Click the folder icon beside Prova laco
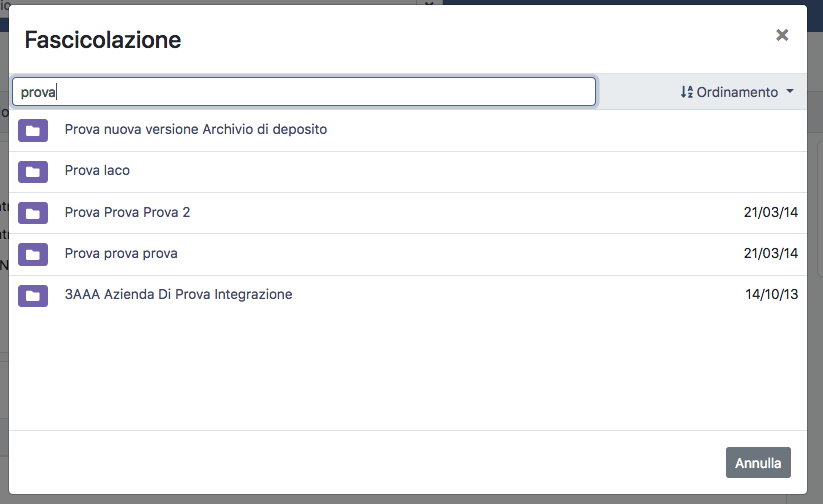823x504 pixels. coord(33,171)
